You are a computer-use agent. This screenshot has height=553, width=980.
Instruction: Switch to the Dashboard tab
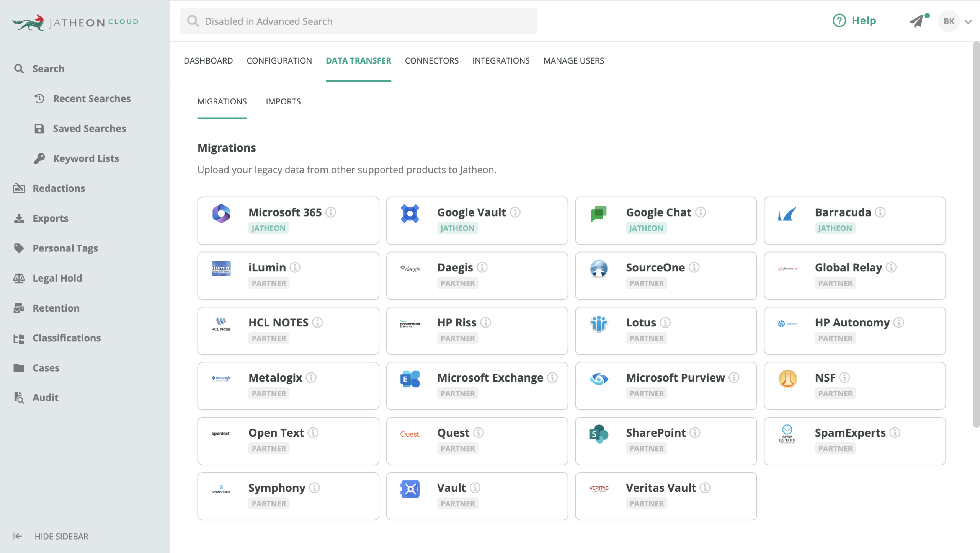pos(208,60)
